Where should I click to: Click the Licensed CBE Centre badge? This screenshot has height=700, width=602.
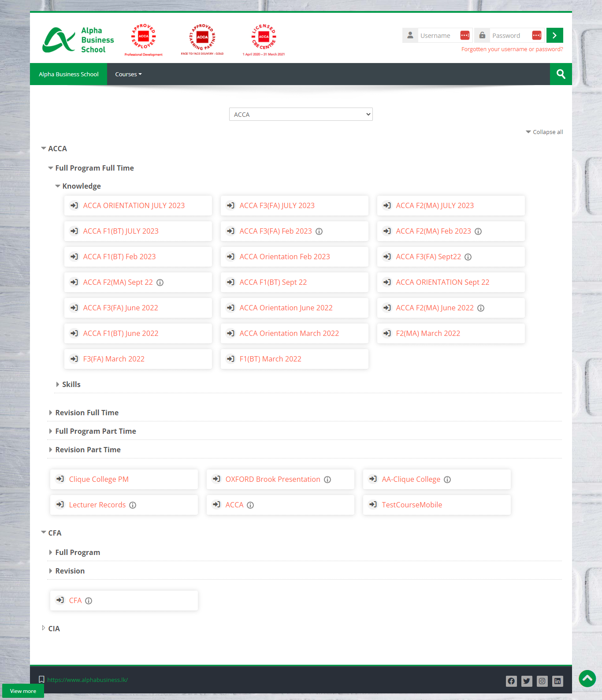264,40
